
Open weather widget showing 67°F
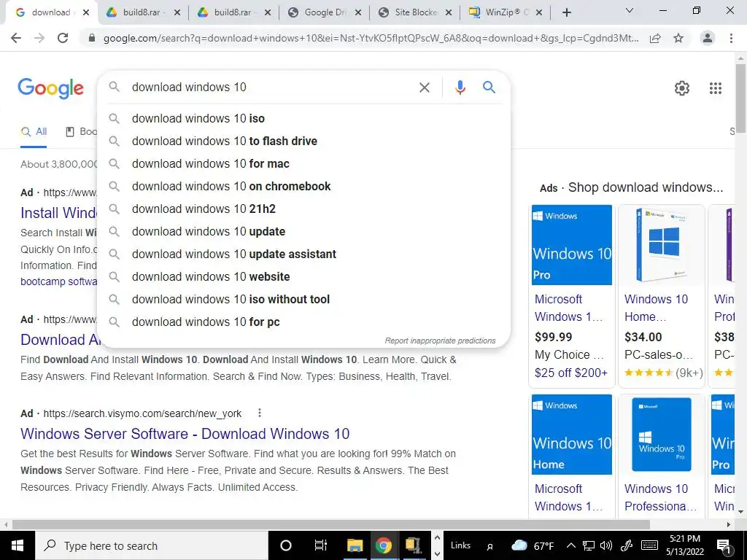pos(532,545)
